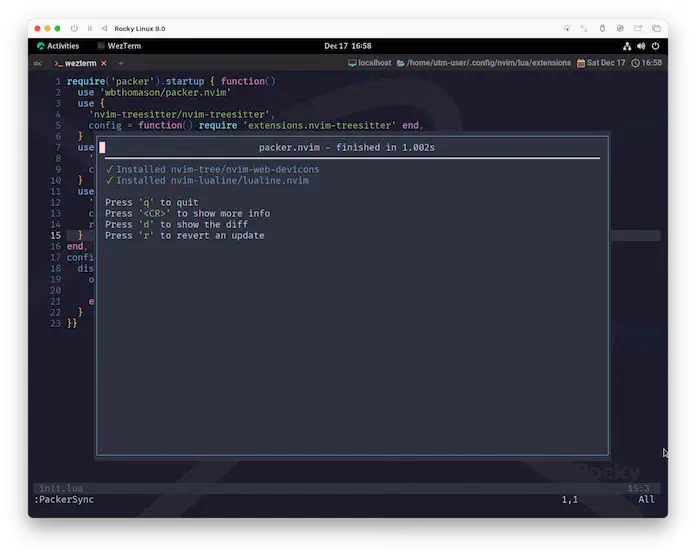Click the "end," text on line 16
The image size is (696, 555).
coord(77,246)
